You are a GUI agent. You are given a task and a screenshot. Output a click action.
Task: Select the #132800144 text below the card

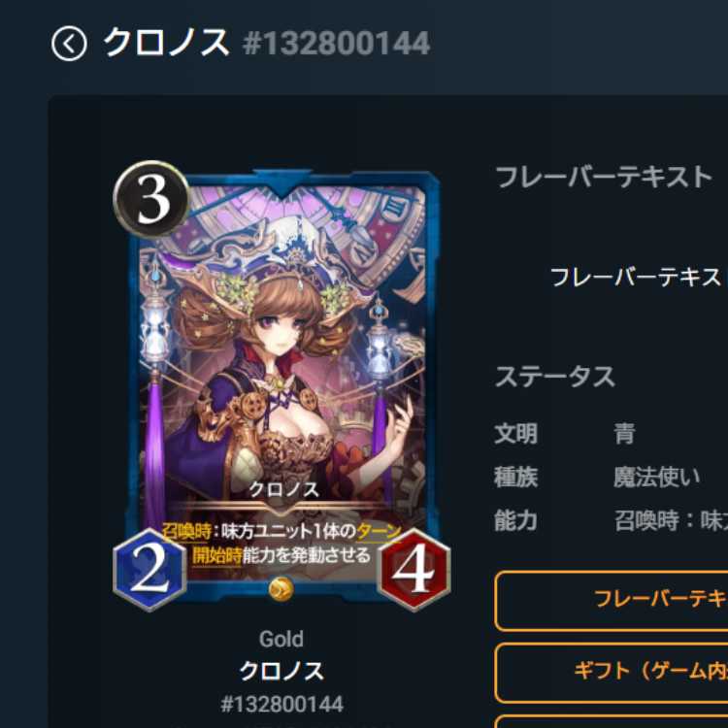282,704
